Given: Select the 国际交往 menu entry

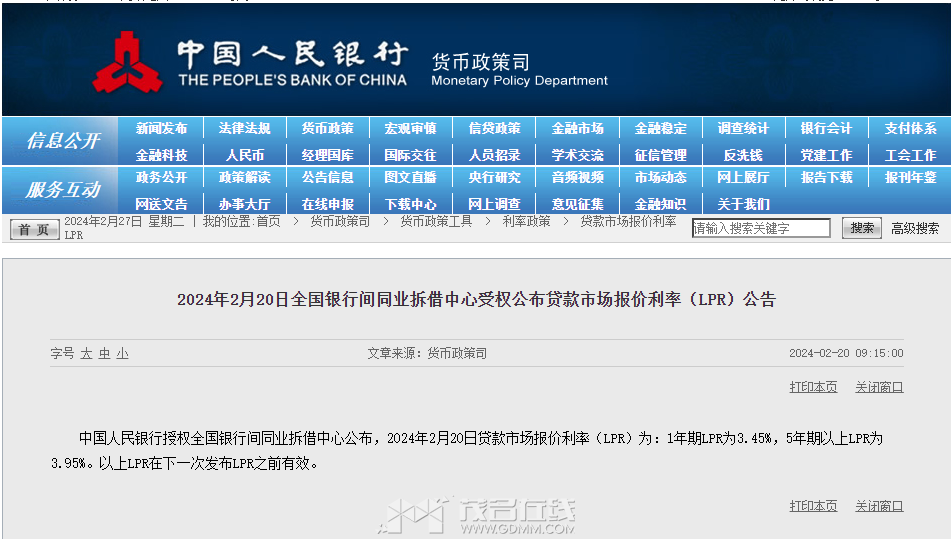Looking at the screenshot, I should coord(411,155).
